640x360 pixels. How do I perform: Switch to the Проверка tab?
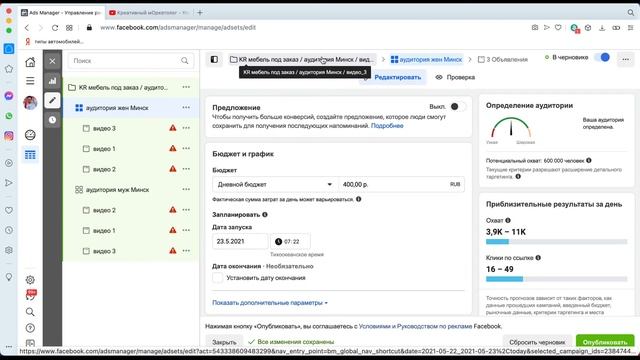coord(455,77)
